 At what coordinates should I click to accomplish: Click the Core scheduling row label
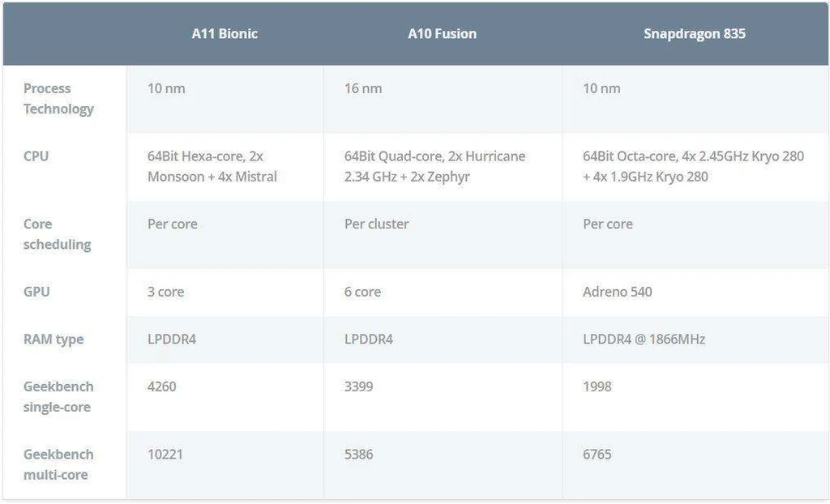[x=58, y=234]
